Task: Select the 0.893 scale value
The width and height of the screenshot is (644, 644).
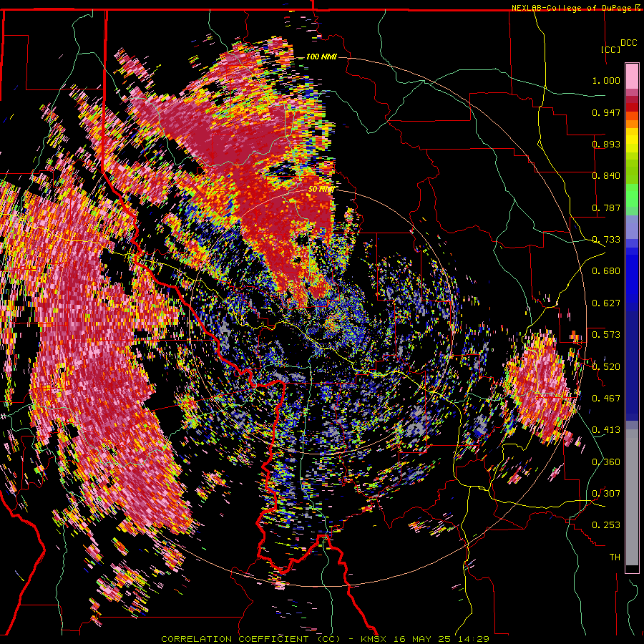Action: click(x=606, y=144)
